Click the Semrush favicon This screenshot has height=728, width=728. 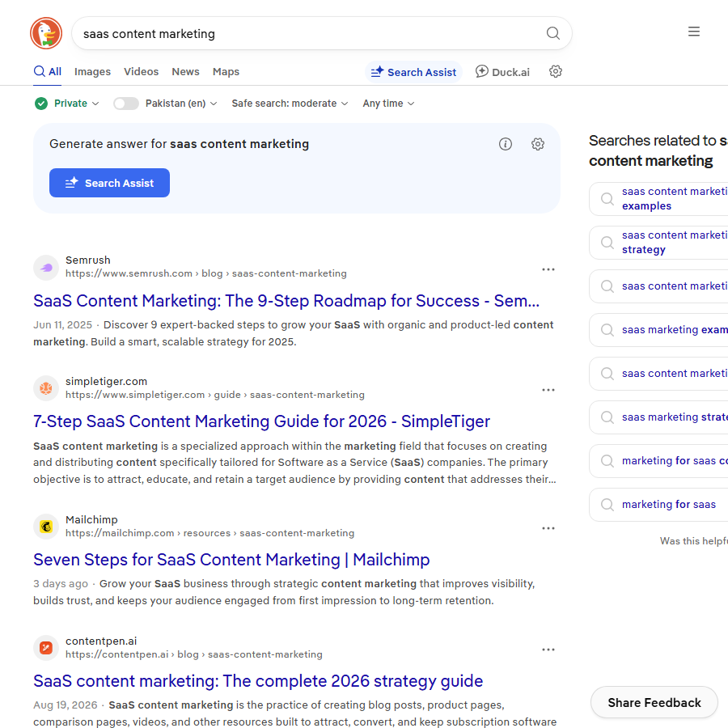click(x=46, y=268)
